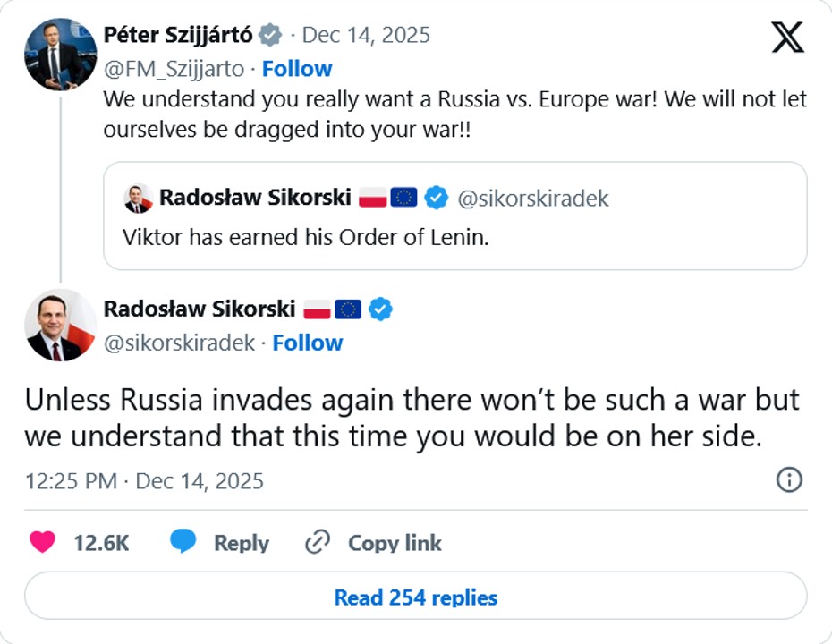The image size is (832, 644).
Task: Click small avatar in quoted tweet
Action: 138,198
